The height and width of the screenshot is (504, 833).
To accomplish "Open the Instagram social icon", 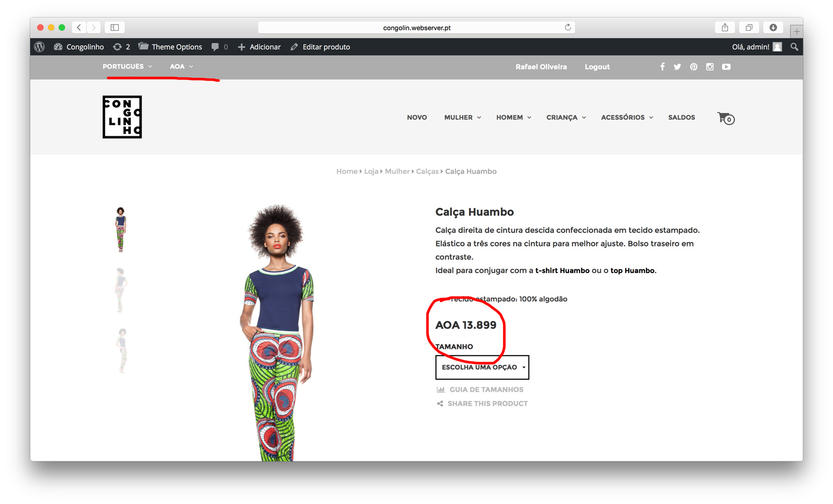I will 710,67.
